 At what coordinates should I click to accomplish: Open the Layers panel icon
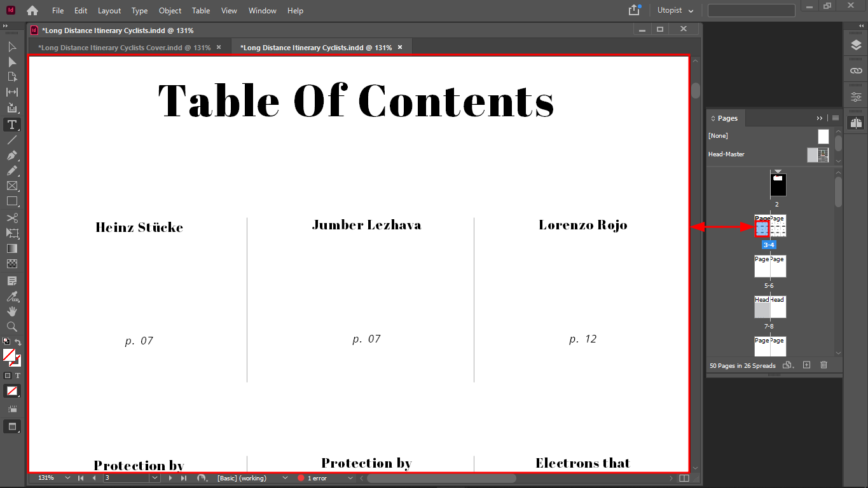(x=856, y=46)
